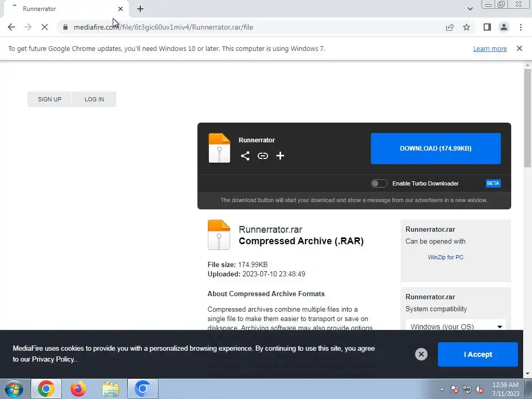Click the padlock site info icon
Screen dimensions: 532x399
pyautogui.click(x=65, y=27)
